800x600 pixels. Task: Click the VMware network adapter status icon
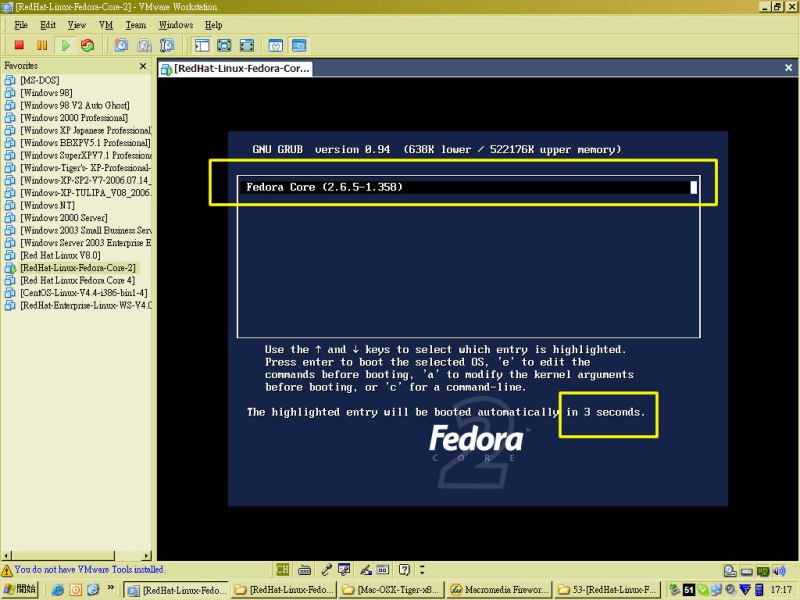[763, 571]
